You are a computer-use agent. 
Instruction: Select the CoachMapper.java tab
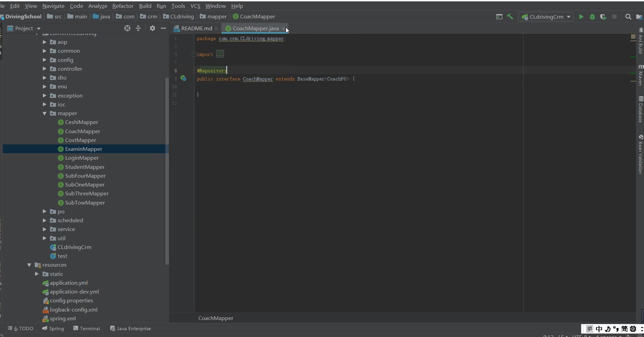[x=255, y=29]
